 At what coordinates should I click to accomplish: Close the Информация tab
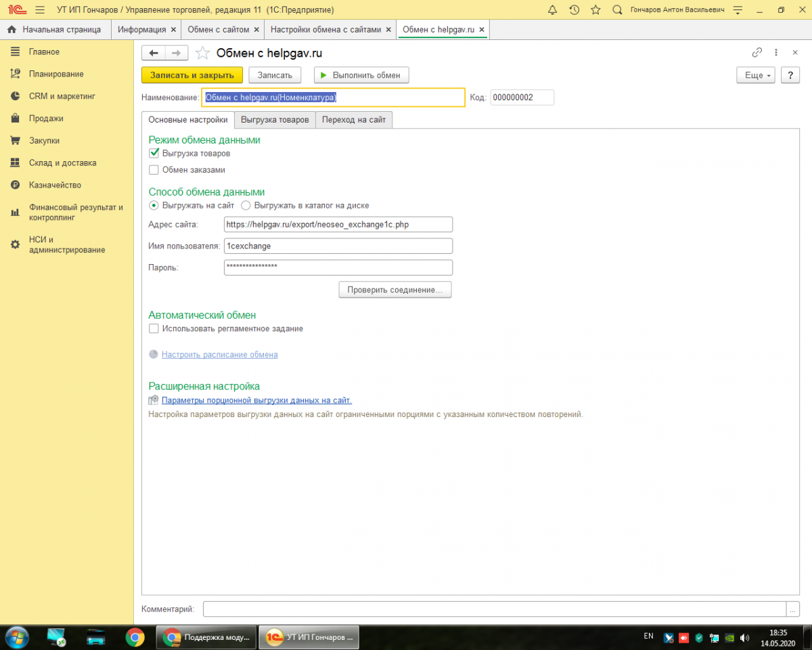point(173,30)
